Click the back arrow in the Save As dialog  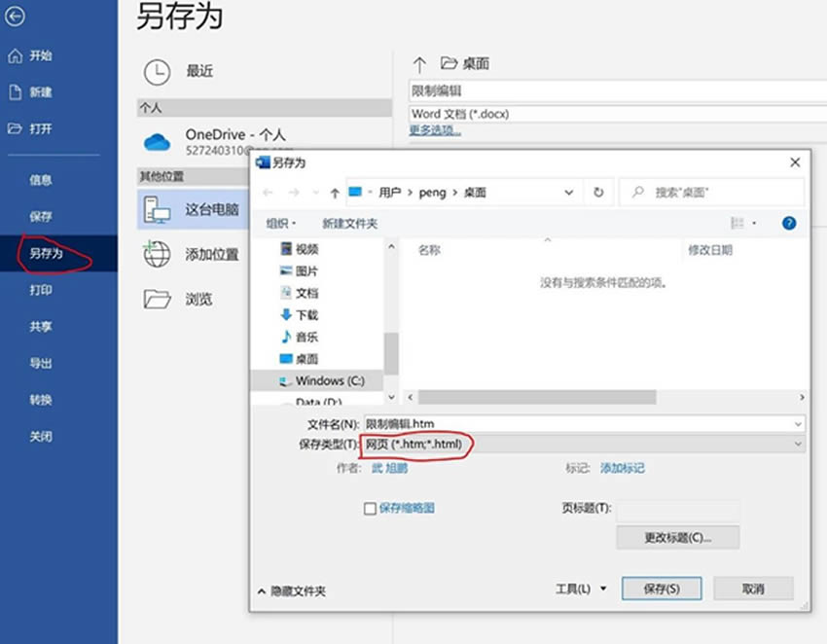[265, 191]
